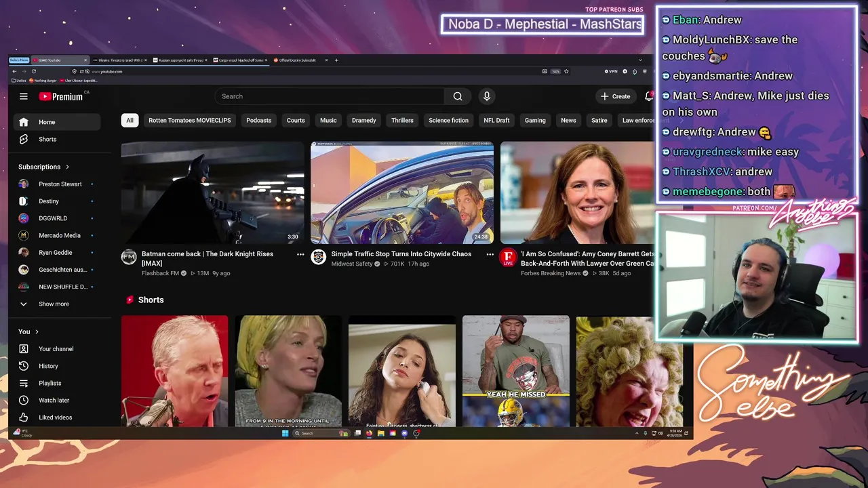Screen dimensions: 868x488
Task: Bookmark this page with star icon
Action: 566,71
